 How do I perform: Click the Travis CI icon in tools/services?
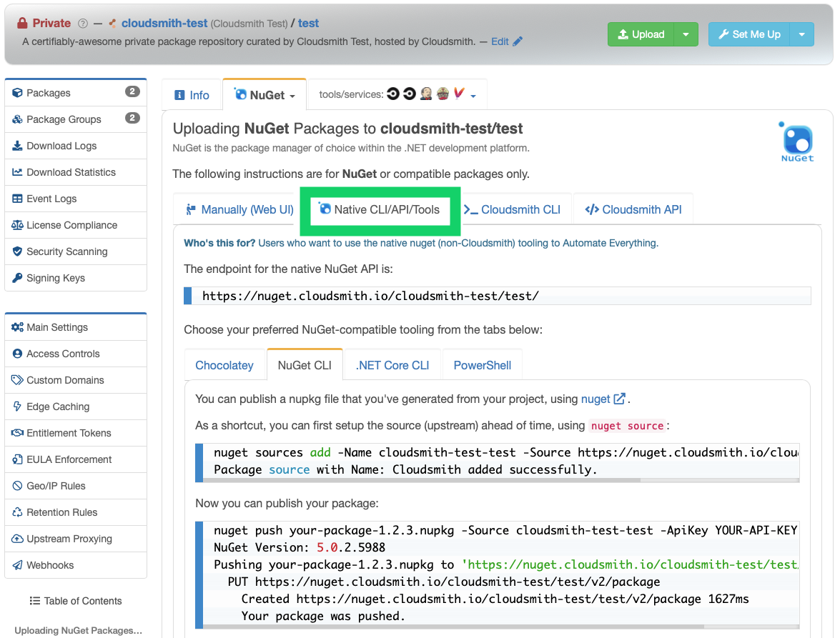click(x=444, y=94)
